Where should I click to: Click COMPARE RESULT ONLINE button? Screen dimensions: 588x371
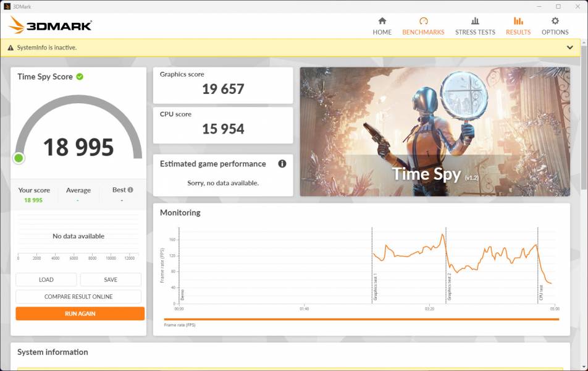coord(78,297)
